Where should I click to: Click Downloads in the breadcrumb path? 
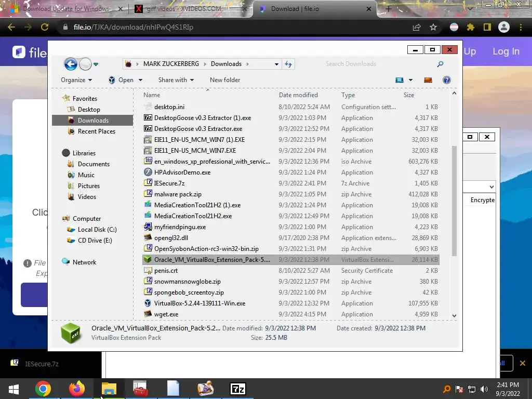point(226,64)
